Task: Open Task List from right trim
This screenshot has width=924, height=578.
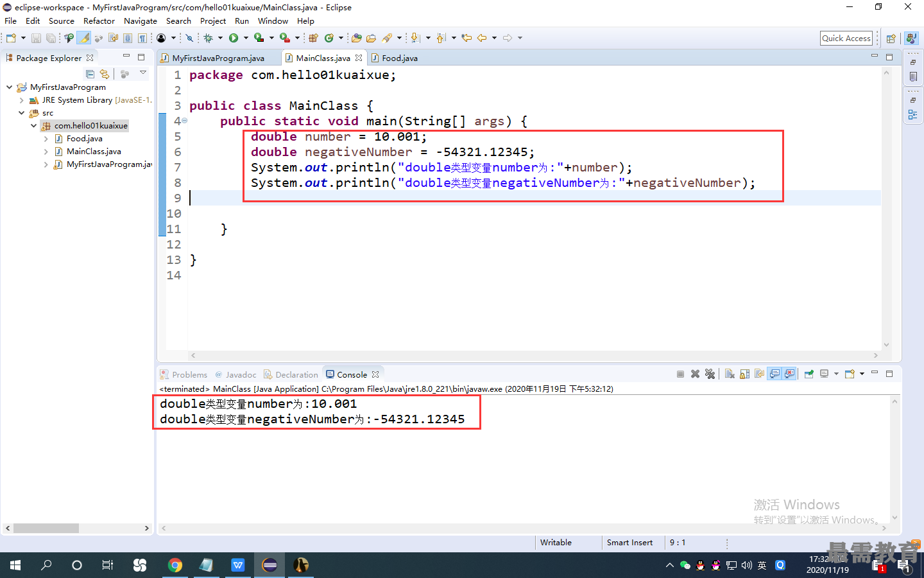Action: pos(912,76)
